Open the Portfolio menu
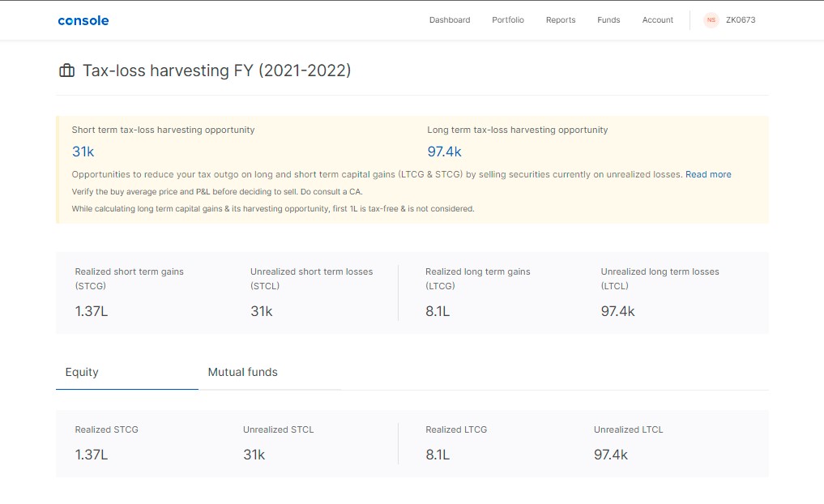 tap(508, 20)
